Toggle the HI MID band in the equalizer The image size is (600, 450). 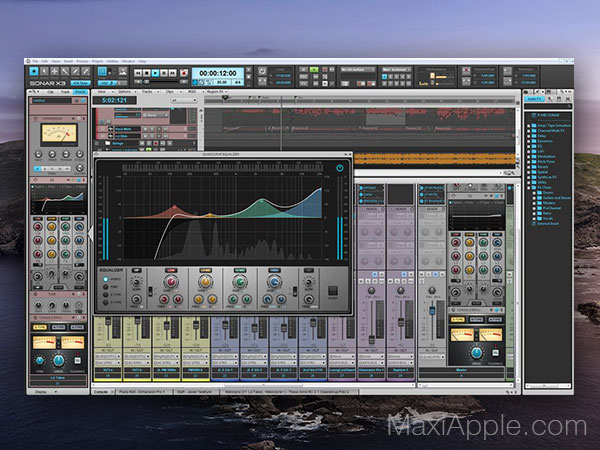coord(240,271)
